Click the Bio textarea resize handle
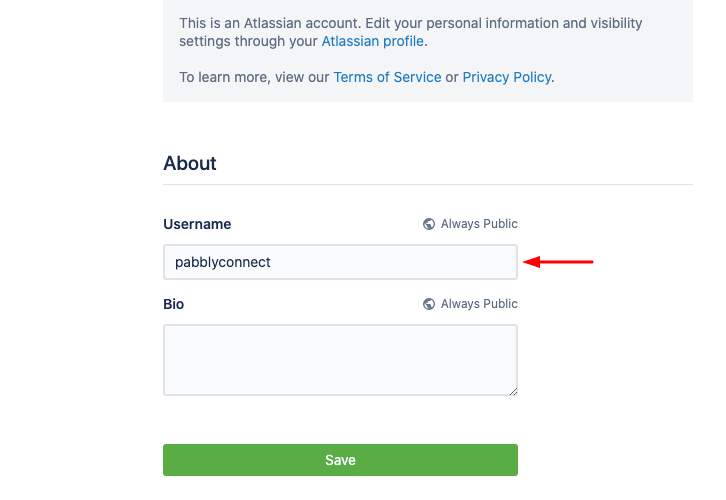726x500 pixels. pos(513,391)
